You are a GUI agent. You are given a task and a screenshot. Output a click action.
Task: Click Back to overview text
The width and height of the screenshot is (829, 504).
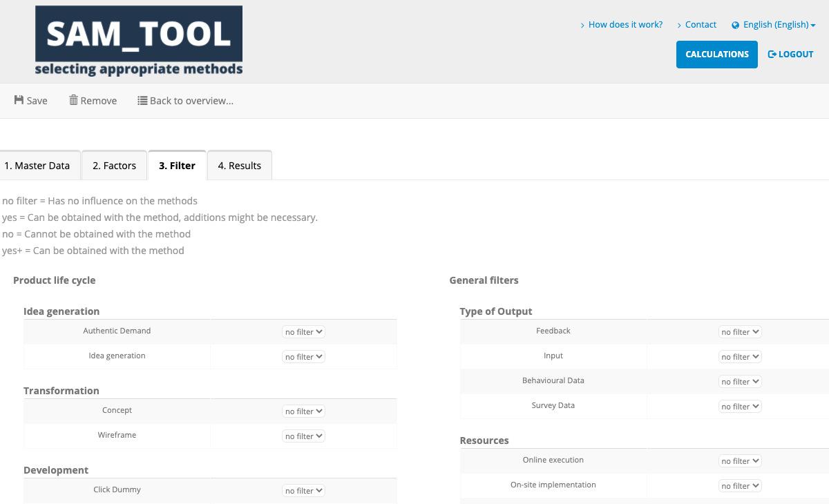pyautogui.click(x=192, y=101)
